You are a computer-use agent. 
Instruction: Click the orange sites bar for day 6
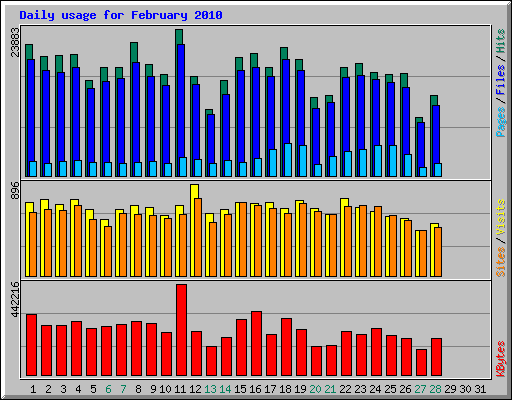pos(108,252)
